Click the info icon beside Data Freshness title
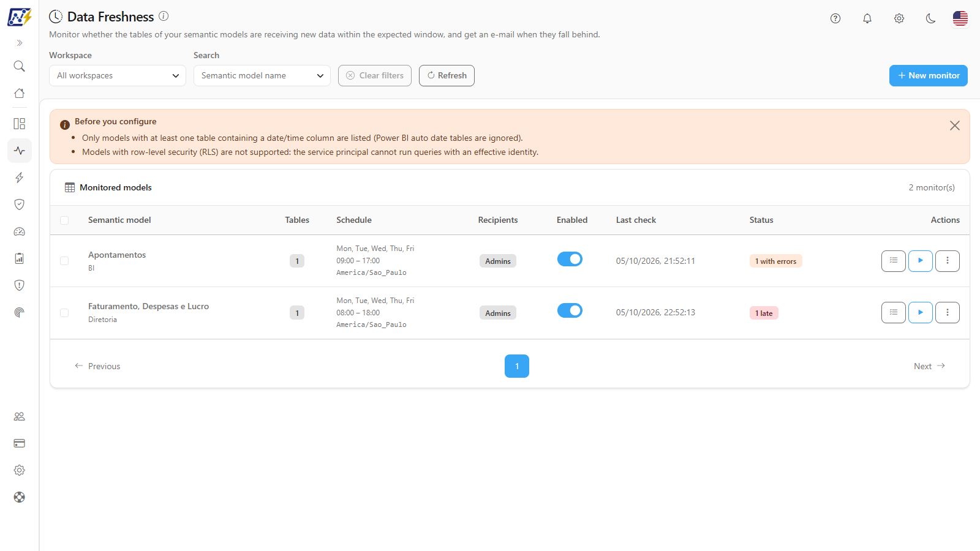 pyautogui.click(x=164, y=16)
